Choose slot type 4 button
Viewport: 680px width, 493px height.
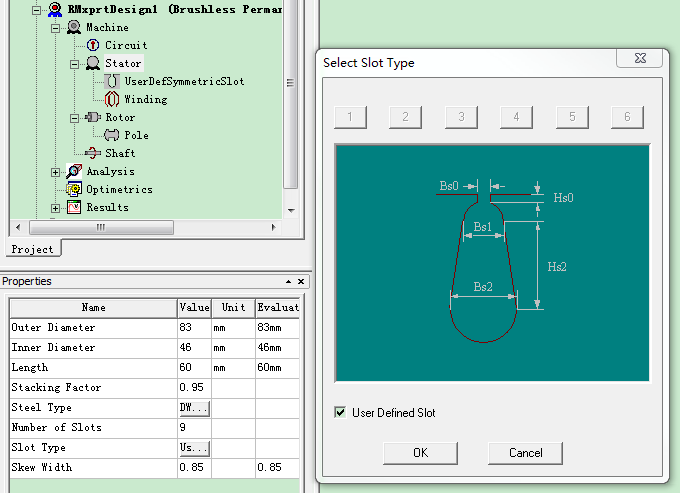[x=516, y=117]
